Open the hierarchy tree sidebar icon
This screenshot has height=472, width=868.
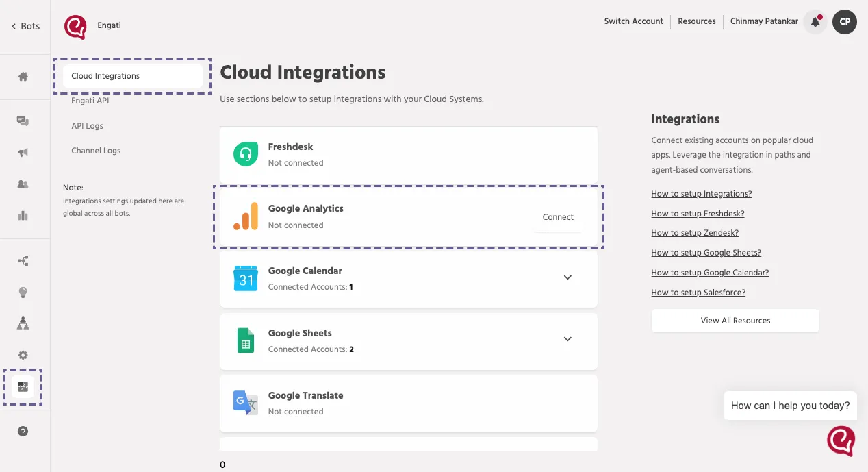point(23,323)
